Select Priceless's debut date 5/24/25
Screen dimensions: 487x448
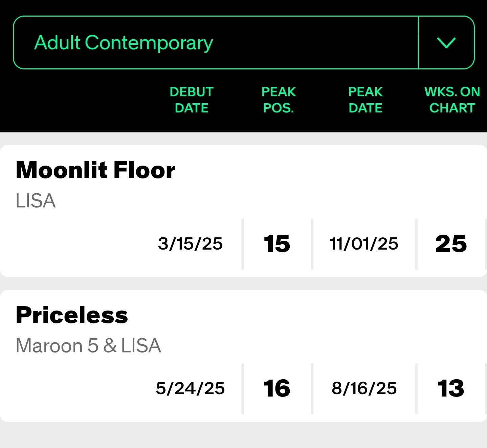click(190, 388)
